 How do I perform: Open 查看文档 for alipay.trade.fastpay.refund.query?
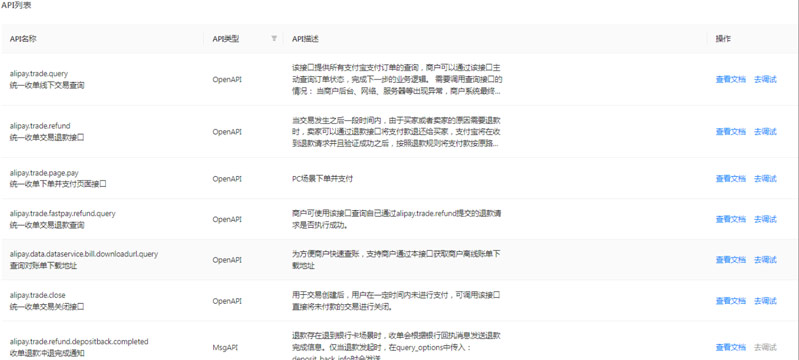[x=730, y=219]
